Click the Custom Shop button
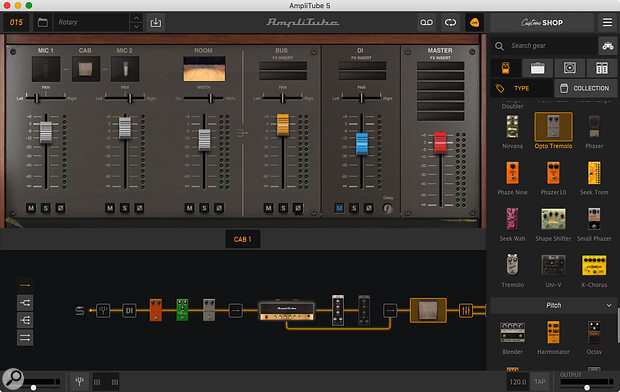Image resolution: width=620 pixels, height=392 pixels. [542, 23]
